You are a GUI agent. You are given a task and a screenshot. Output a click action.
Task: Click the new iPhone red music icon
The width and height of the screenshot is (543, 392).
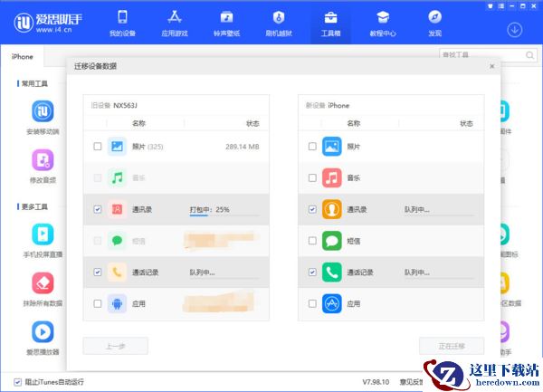click(x=332, y=177)
